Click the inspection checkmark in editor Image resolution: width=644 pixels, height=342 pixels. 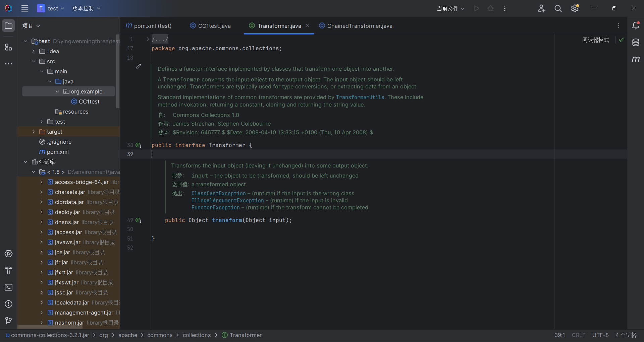pyautogui.click(x=621, y=40)
